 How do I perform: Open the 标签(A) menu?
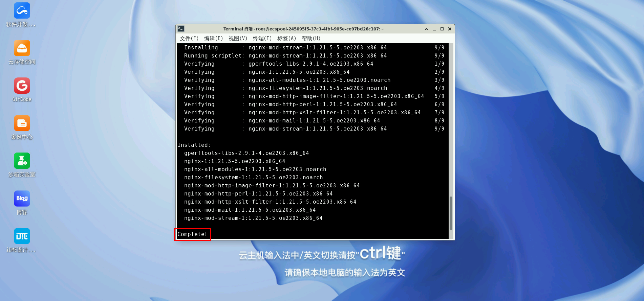286,39
